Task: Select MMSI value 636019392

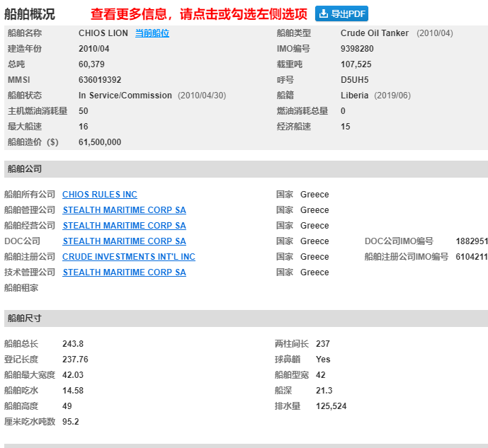Action: click(x=100, y=80)
